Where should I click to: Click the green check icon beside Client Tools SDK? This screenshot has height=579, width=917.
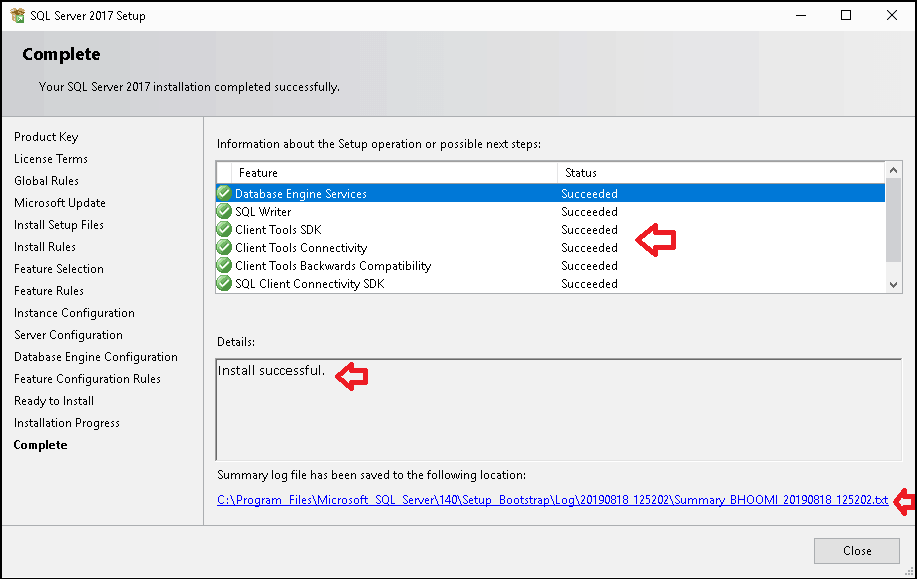(224, 229)
